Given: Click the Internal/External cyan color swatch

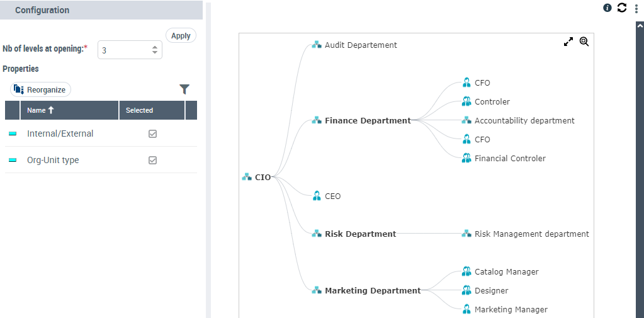Looking at the screenshot, I should pos(13,134).
